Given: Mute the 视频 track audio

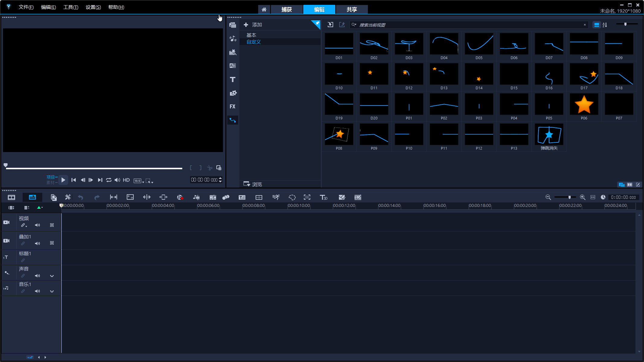Looking at the screenshot, I should pyautogui.click(x=37, y=225).
